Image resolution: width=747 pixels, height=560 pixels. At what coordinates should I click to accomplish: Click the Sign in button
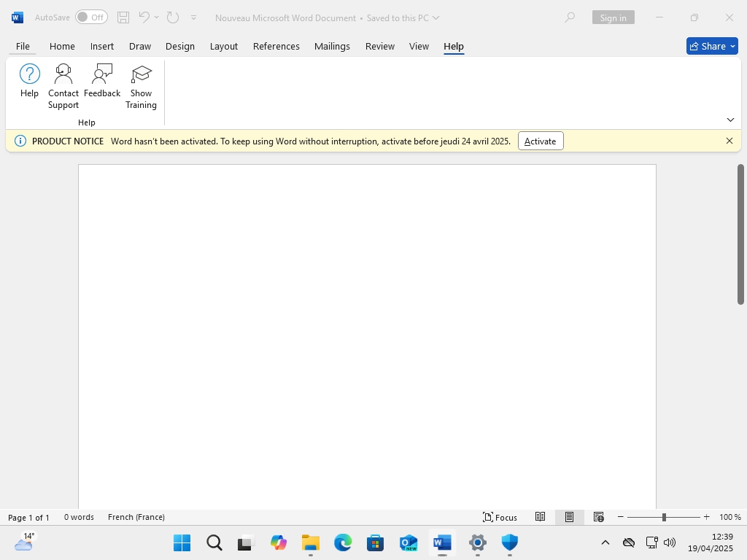[x=613, y=17]
